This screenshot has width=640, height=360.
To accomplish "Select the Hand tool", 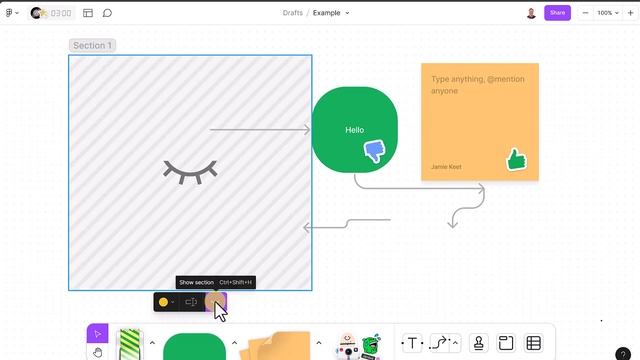I will point(98,352).
